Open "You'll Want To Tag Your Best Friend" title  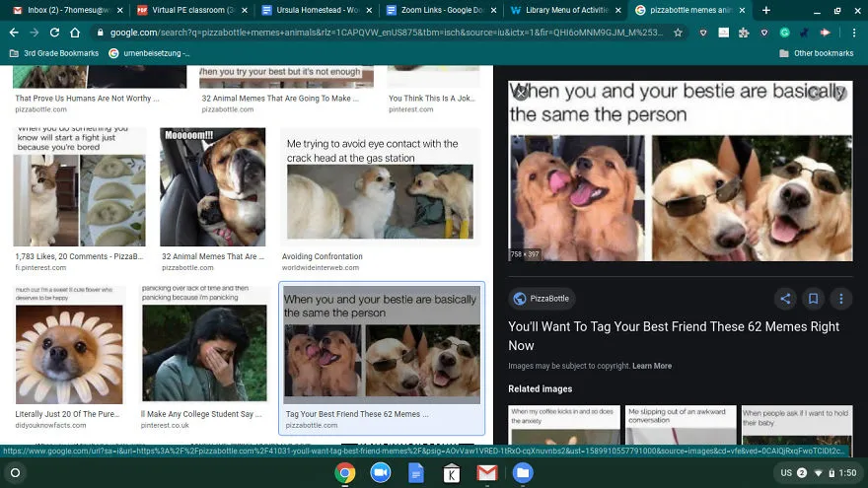pos(674,336)
